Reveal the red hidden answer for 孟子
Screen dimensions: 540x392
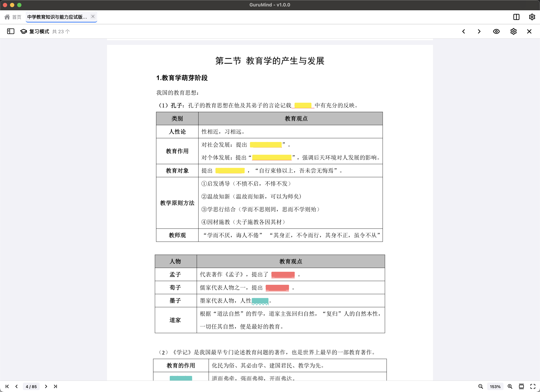[x=283, y=274]
